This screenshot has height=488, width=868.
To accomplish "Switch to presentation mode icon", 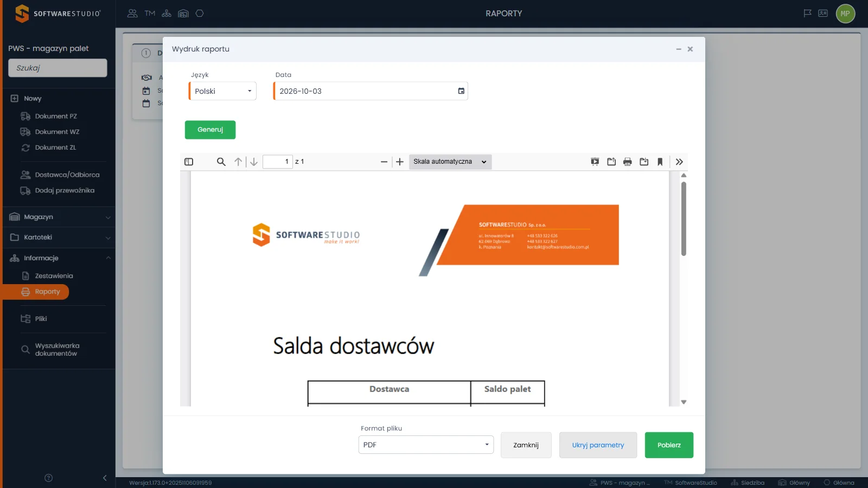I will (x=595, y=162).
